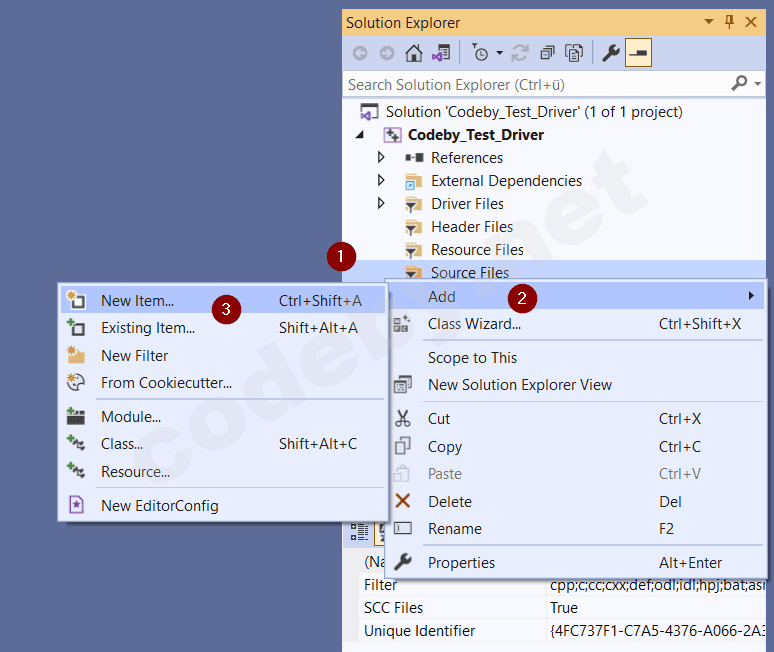Screen dimensions: 774x652
Task: Click Class Wizard... in the context menu
Action: click(474, 324)
